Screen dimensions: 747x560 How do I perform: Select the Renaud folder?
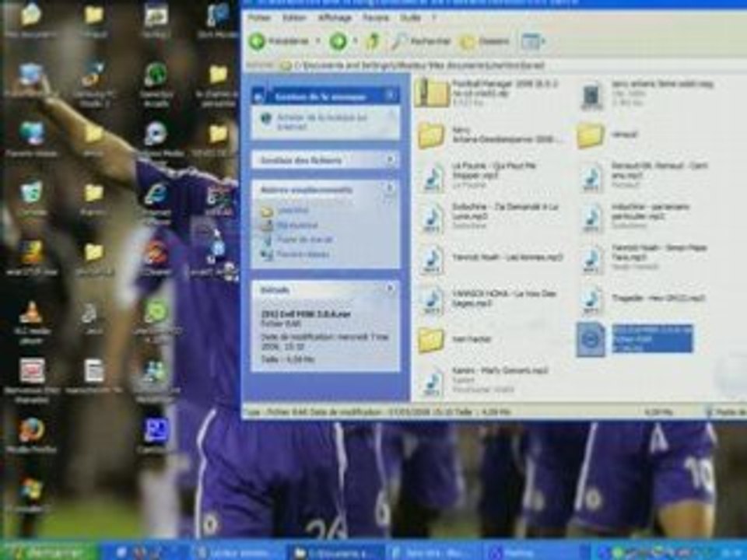coord(608,135)
